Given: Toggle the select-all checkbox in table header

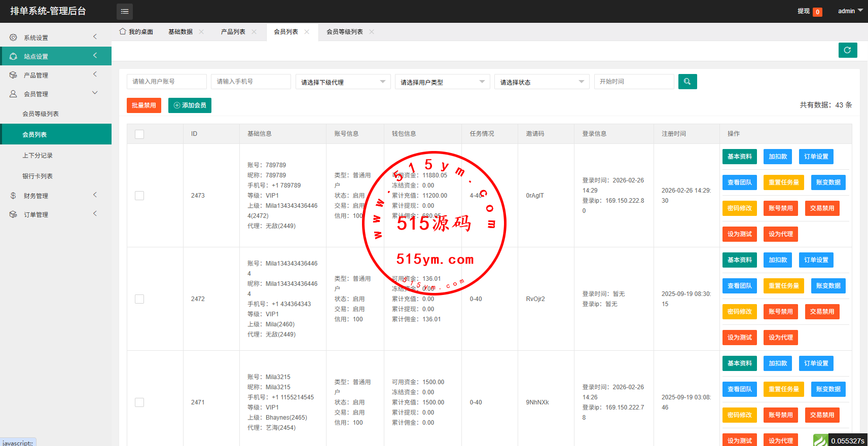Looking at the screenshot, I should [x=139, y=134].
